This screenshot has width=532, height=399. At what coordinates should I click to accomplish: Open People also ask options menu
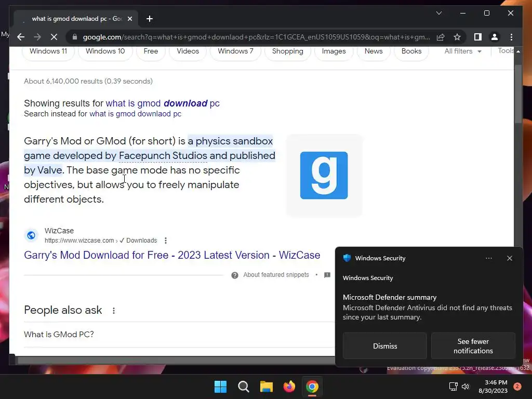[114, 311]
